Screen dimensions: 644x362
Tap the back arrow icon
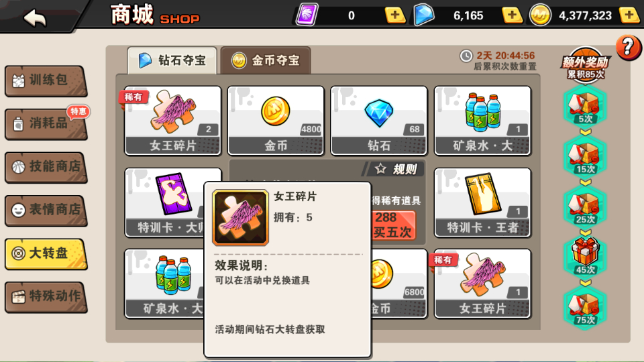coord(35,17)
